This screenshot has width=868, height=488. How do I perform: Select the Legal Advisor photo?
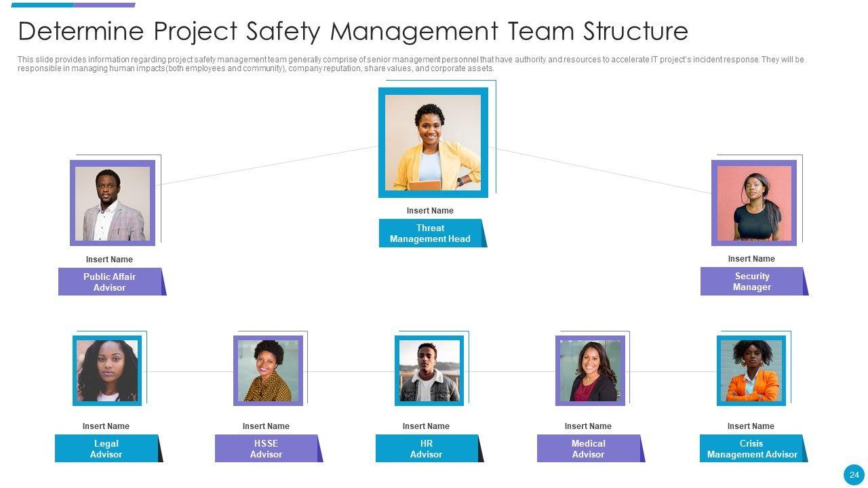tap(107, 371)
